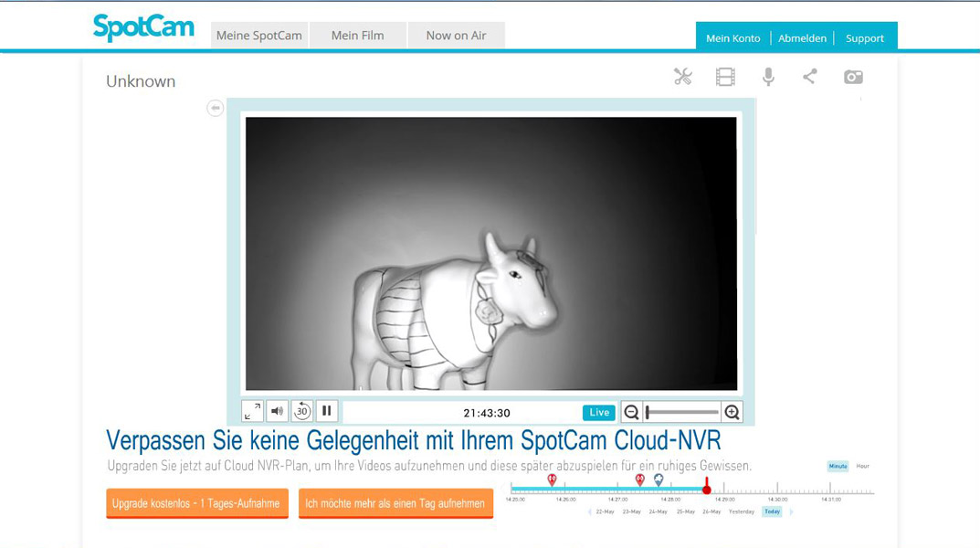Image resolution: width=980 pixels, height=548 pixels.
Task: Expand the video to fullscreen
Action: click(252, 411)
